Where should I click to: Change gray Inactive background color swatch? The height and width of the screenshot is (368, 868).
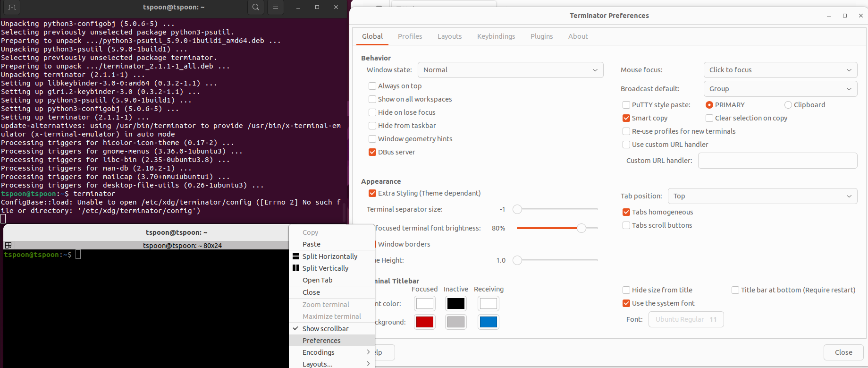click(x=456, y=322)
